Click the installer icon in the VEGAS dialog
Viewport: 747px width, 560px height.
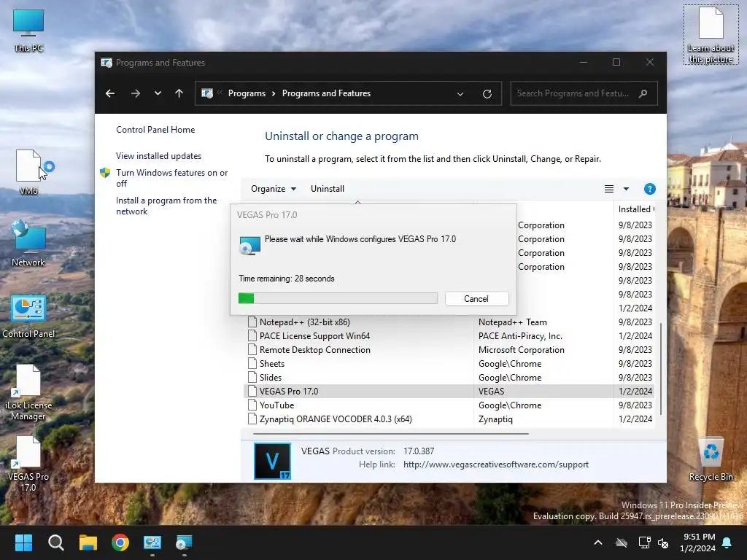coord(249,245)
